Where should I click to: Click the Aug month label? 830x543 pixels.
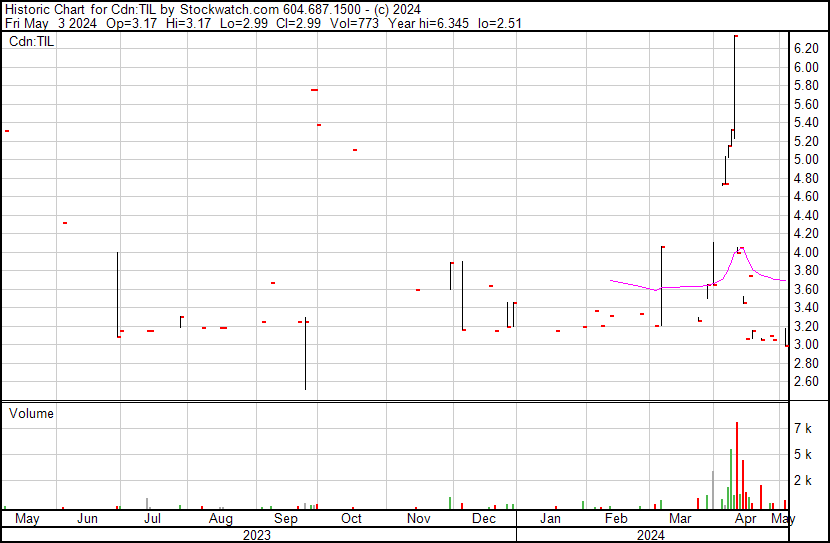point(221,519)
